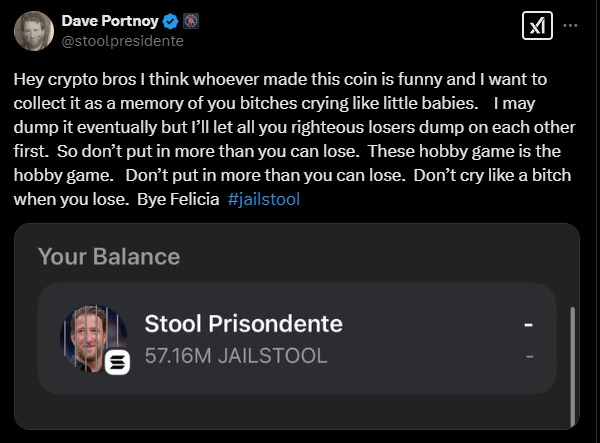
Task: Click the lower dash value in token row
Action: (x=529, y=355)
